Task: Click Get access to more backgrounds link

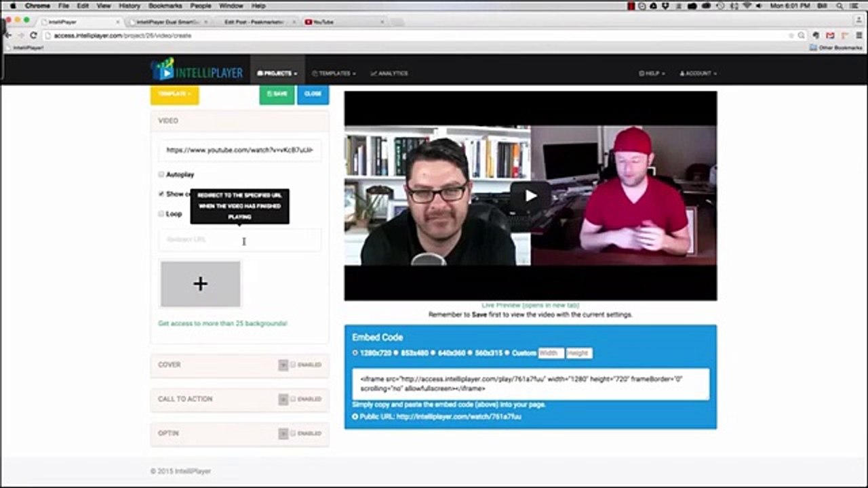Action: tap(222, 323)
